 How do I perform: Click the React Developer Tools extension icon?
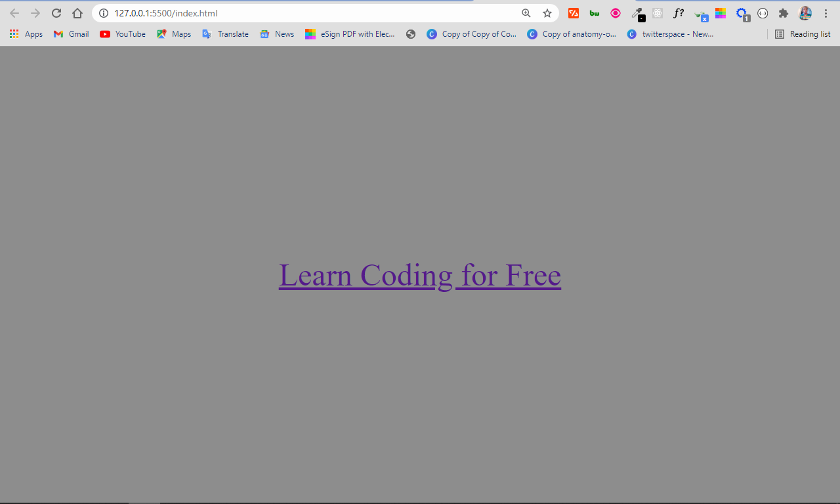click(658, 13)
